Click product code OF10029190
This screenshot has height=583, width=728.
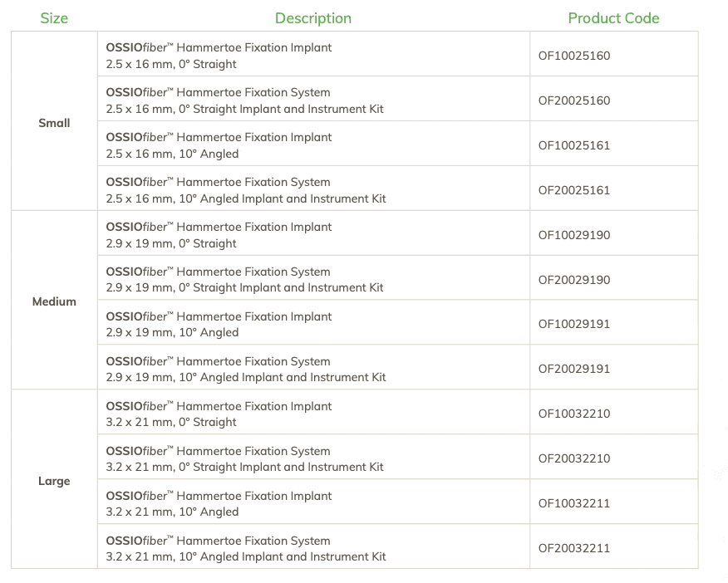[x=574, y=235]
